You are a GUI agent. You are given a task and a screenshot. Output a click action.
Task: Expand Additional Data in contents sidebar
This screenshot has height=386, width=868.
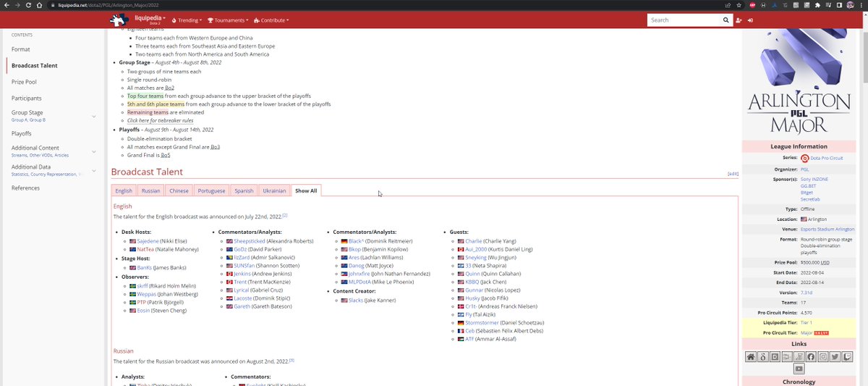93,170
